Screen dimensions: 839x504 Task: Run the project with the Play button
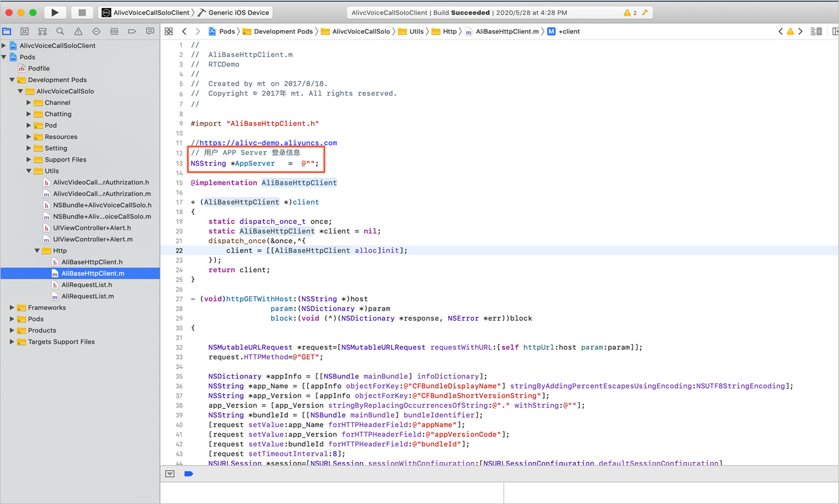(x=55, y=13)
